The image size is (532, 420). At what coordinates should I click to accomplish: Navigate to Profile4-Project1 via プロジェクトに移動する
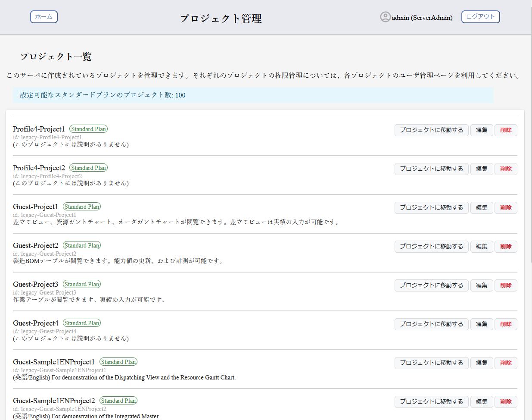(x=431, y=130)
